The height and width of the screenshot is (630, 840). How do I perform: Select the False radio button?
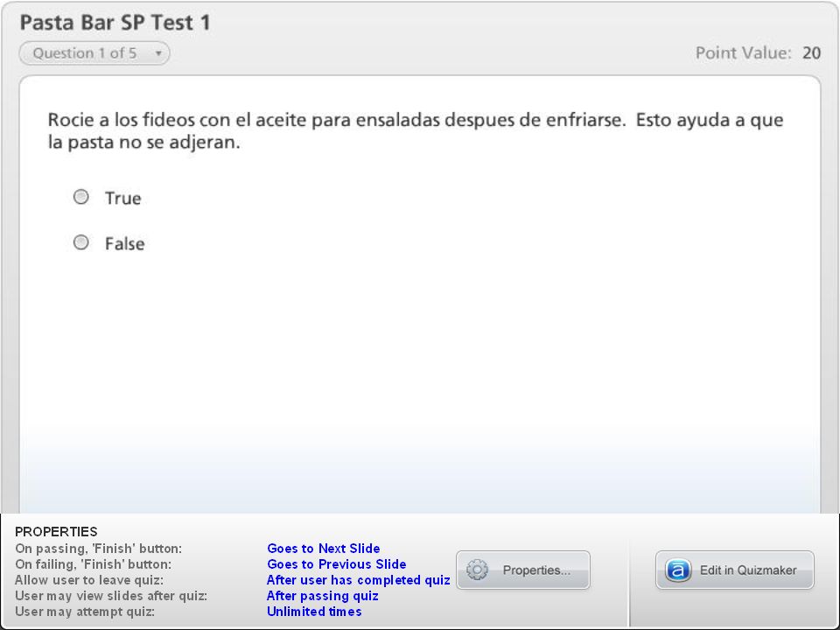tap(80, 242)
